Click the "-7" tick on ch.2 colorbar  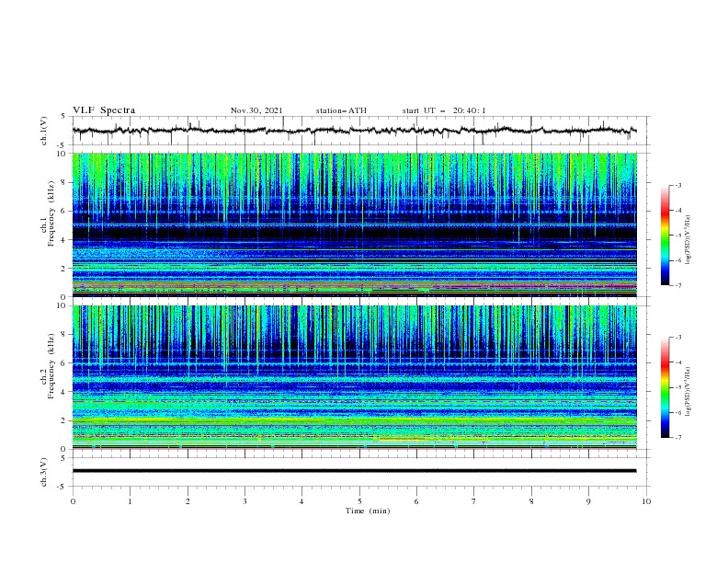pyautogui.click(x=678, y=437)
